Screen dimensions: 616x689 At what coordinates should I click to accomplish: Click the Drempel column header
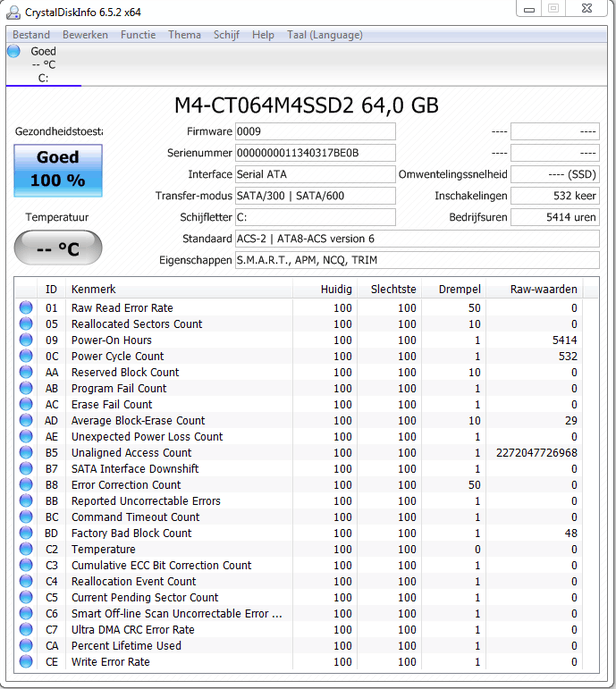[453, 289]
